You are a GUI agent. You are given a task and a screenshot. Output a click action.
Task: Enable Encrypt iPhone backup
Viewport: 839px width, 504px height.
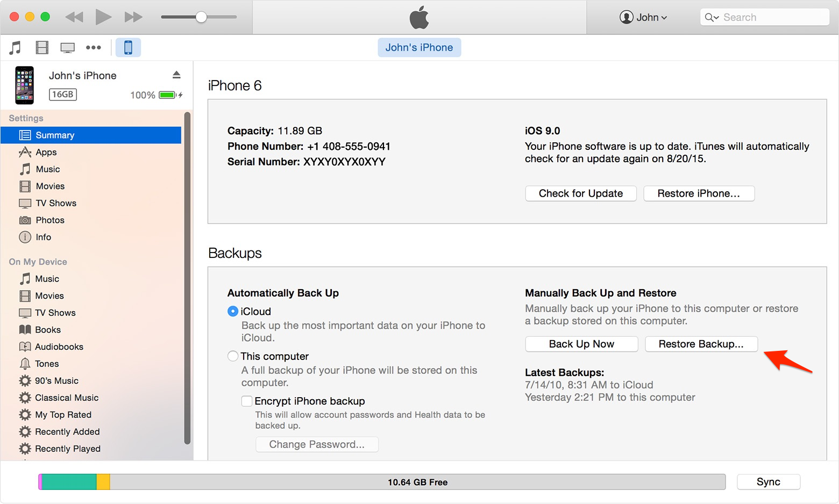[247, 401]
